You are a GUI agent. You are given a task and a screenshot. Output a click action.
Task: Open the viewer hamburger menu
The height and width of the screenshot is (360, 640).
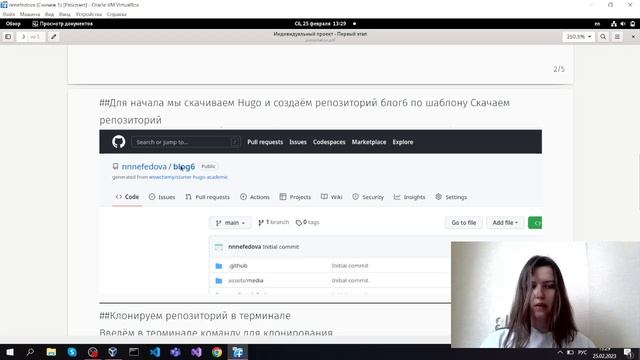pyautogui.click(x=617, y=37)
